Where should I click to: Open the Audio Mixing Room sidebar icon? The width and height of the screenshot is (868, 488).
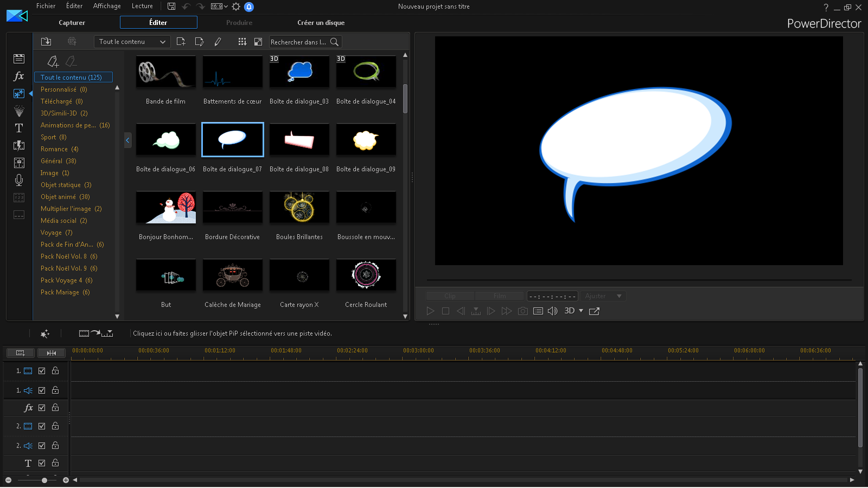[x=19, y=163]
